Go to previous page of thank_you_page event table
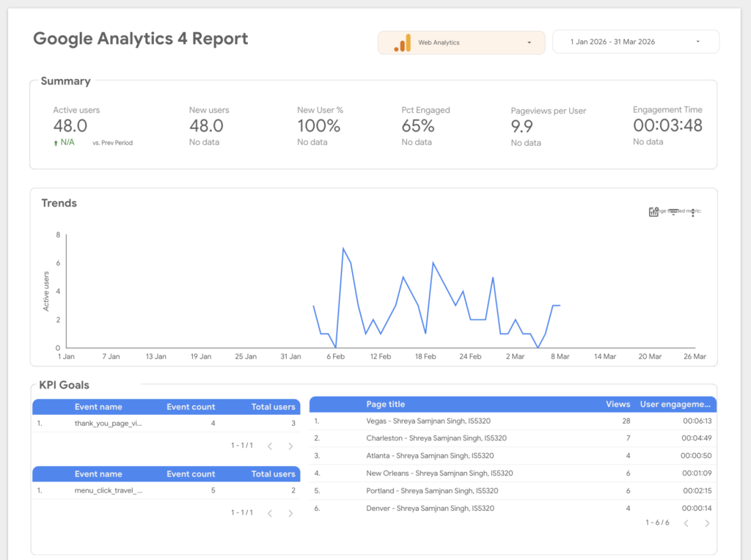Image resolution: width=751 pixels, height=560 pixels. pyautogui.click(x=270, y=446)
